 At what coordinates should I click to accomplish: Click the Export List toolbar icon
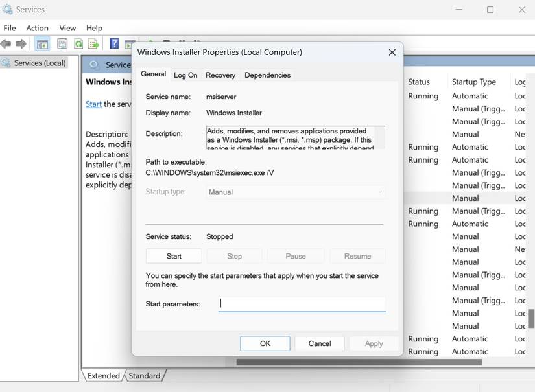(94, 43)
